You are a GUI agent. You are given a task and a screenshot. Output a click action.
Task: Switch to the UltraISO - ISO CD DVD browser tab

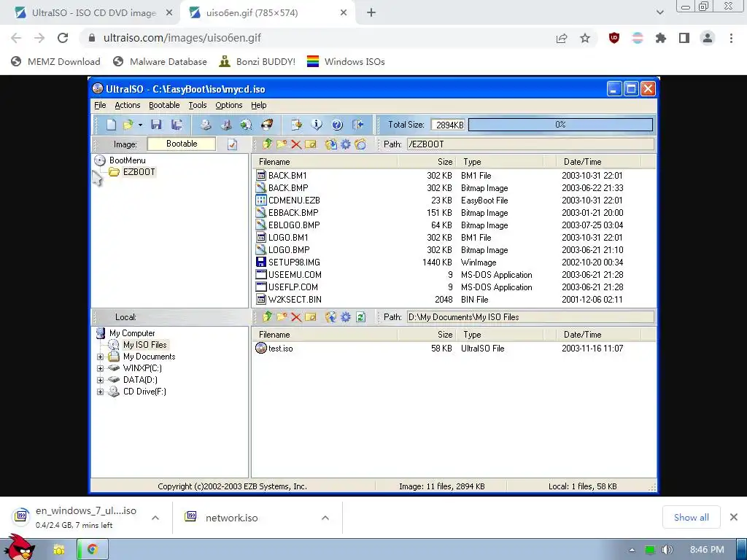[x=93, y=13]
